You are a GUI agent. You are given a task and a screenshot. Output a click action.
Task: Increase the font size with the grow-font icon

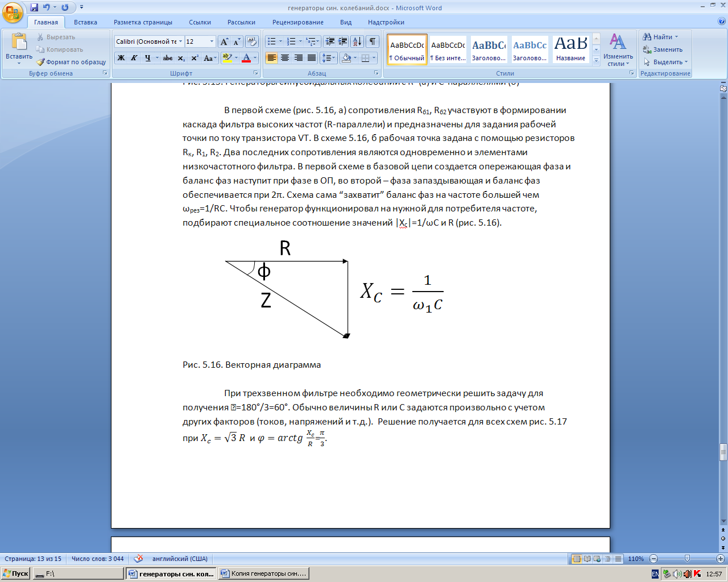[x=224, y=41]
